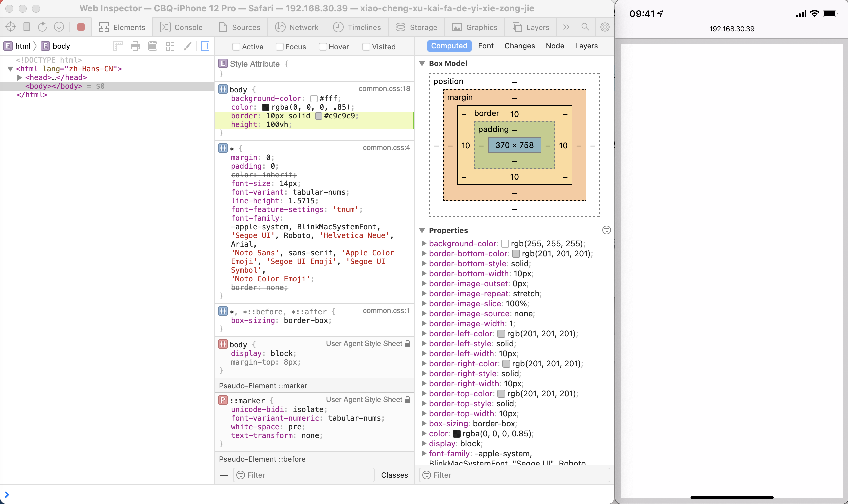Open the Timelines tab
Image resolution: width=848 pixels, height=504 pixels.
357,27
